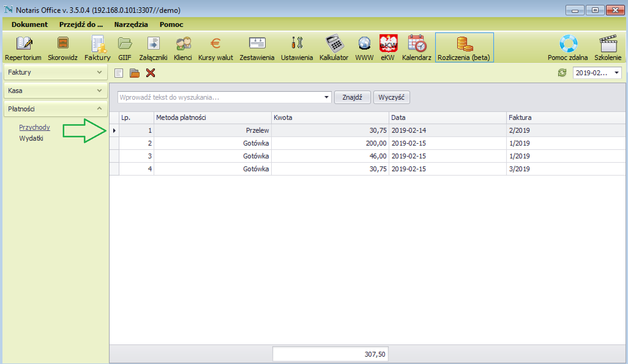Launch the Kalkulator tool
The image size is (628, 364).
pos(334,48)
